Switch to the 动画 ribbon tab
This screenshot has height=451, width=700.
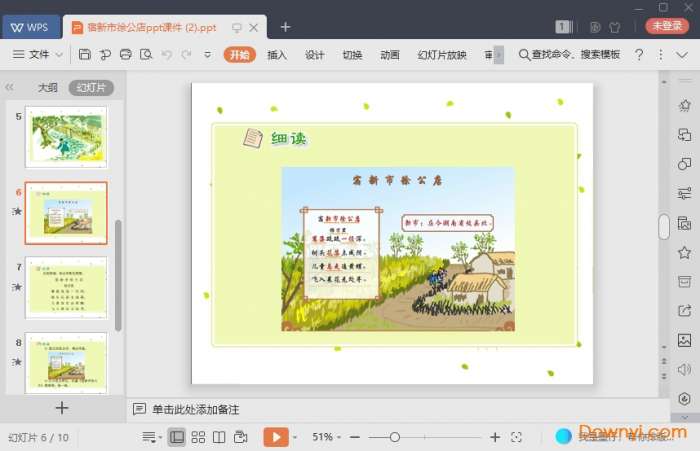tap(390, 55)
